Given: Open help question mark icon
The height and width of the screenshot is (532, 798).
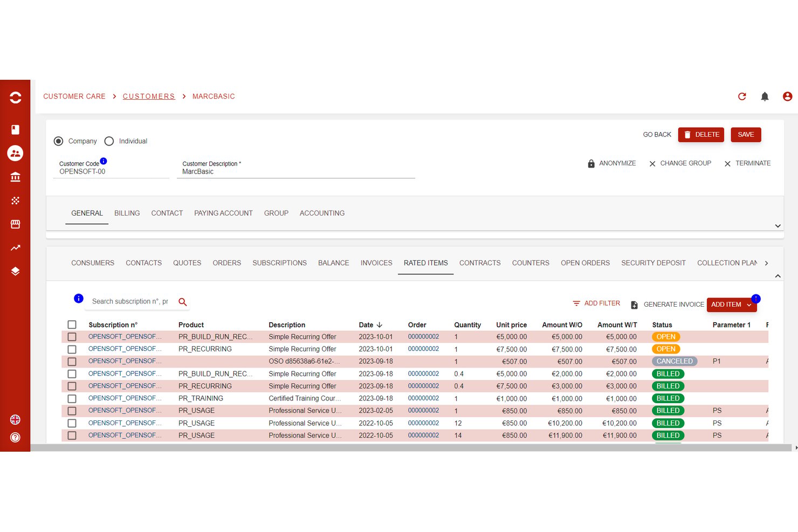Looking at the screenshot, I should [15, 437].
